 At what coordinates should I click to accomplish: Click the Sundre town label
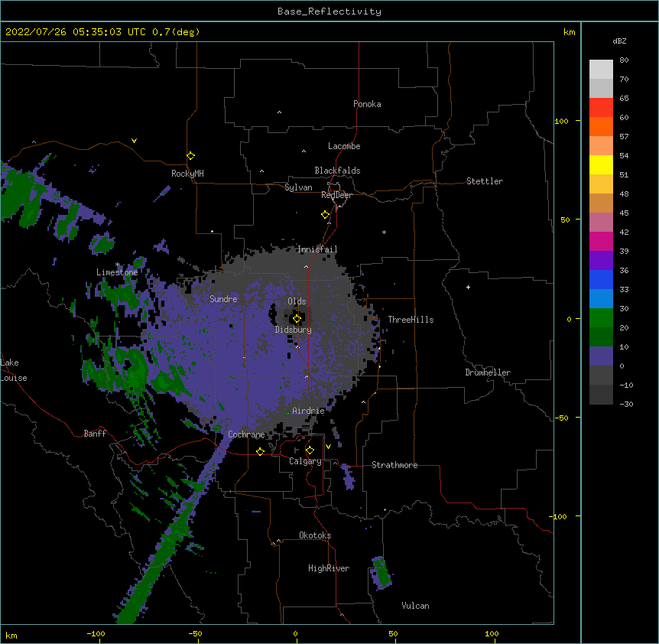[x=223, y=299]
